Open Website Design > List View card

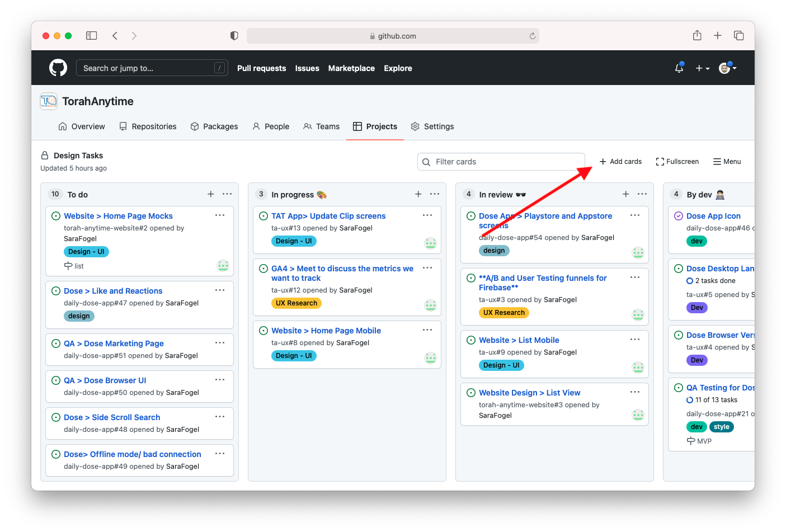529,393
